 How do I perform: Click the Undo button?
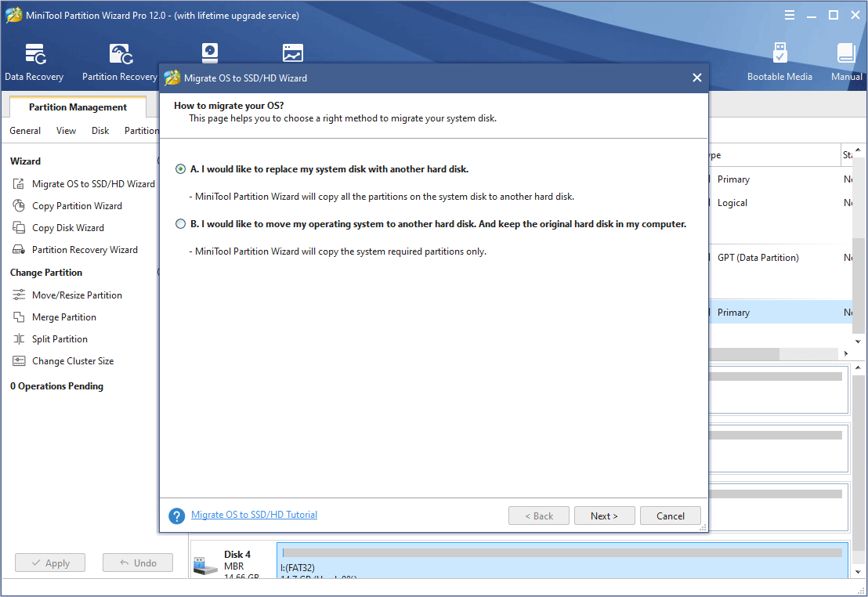coord(138,563)
